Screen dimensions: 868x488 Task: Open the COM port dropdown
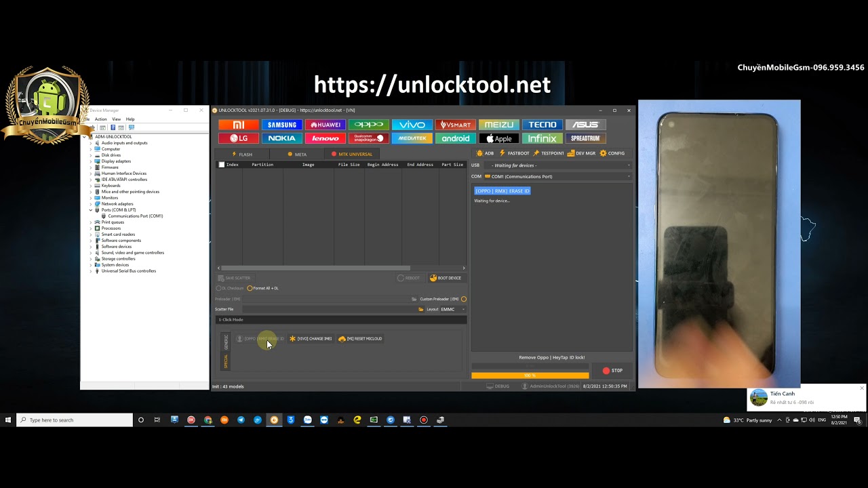(x=557, y=176)
